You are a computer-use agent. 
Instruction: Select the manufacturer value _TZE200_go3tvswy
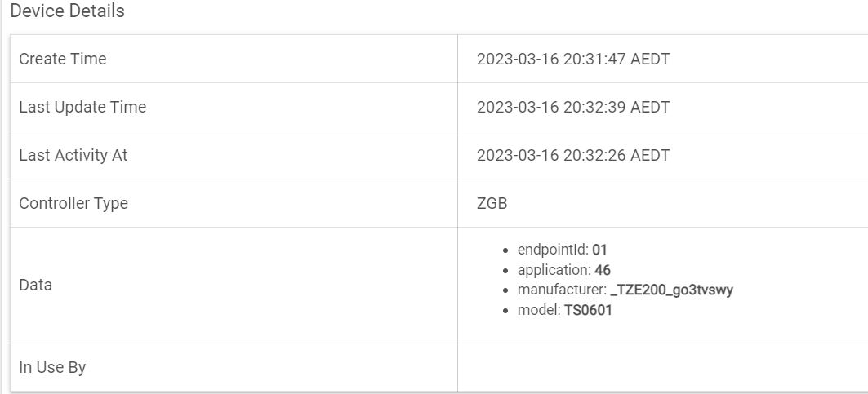pyautogui.click(x=671, y=290)
